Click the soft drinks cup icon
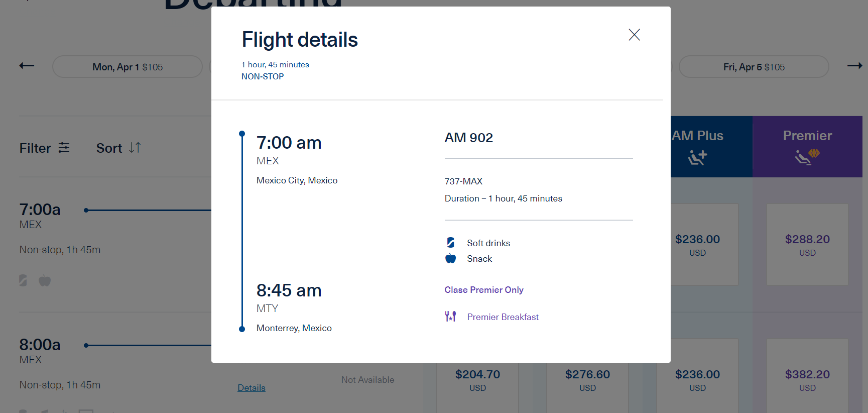This screenshot has height=413, width=868. [x=450, y=243]
